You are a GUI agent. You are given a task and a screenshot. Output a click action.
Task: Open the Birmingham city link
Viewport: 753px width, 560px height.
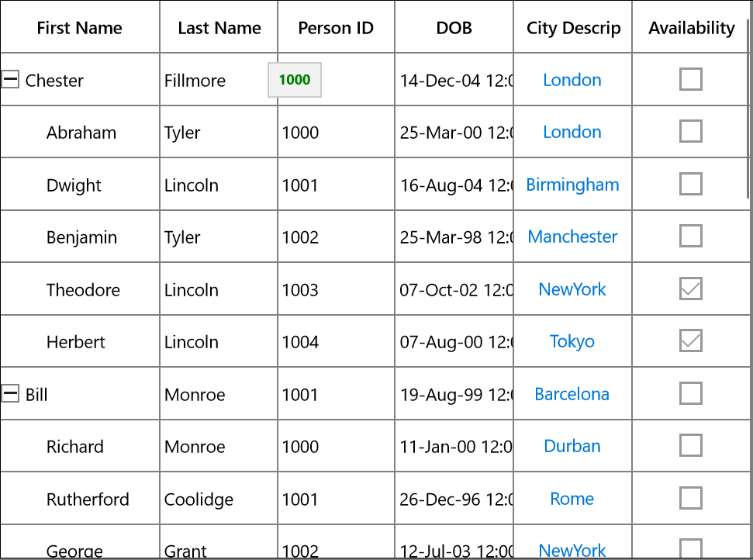coord(572,185)
